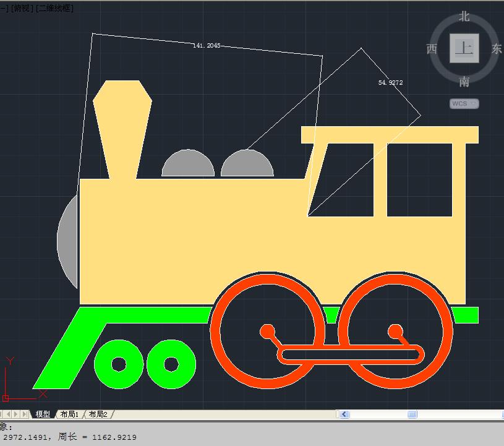The image size is (504, 446).
Task: Click the north 北 compass label
Action: pos(464,17)
